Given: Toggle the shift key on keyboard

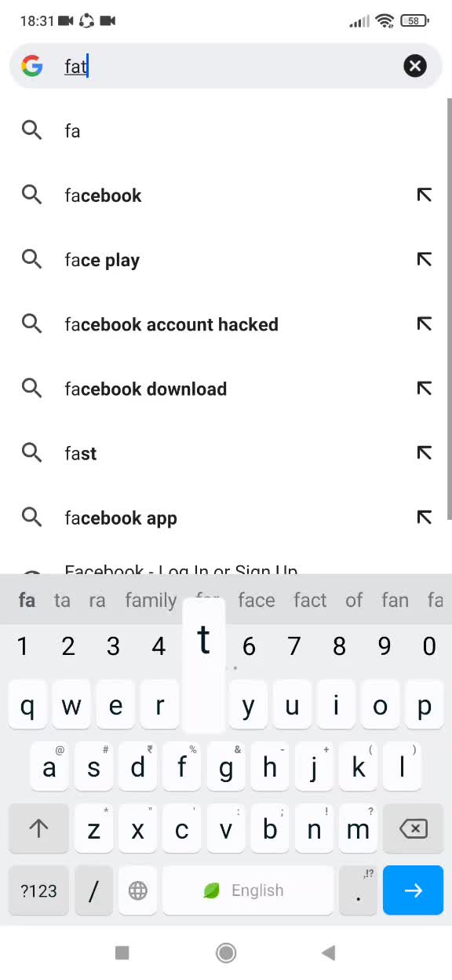Looking at the screenshot, I should pos(38,828).
